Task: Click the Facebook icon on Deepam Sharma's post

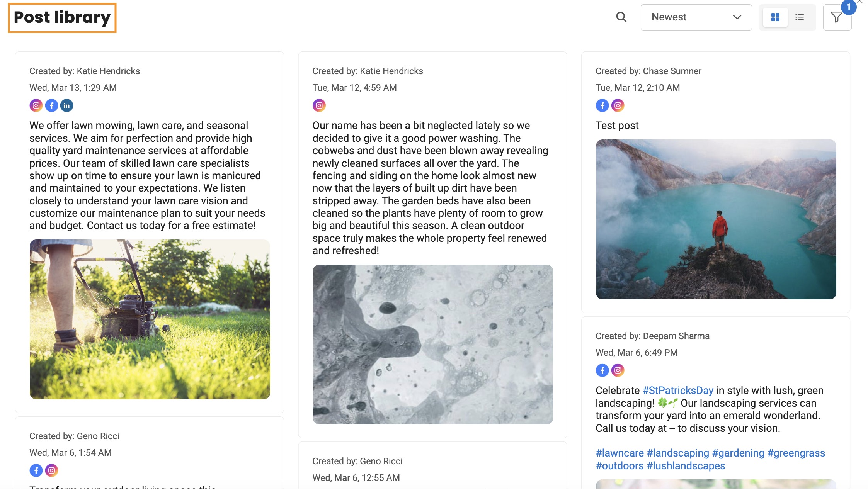Action: (x=602, y=370)
